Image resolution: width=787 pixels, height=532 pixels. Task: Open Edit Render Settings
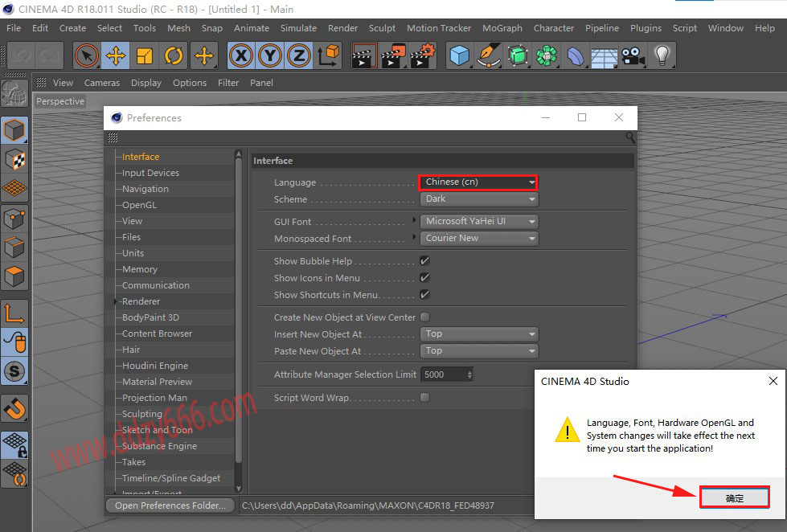[423, 55]
